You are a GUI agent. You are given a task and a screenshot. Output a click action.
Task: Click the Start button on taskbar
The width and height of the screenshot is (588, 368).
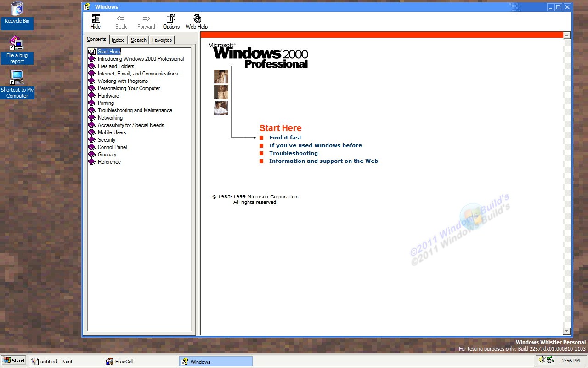[14, 361]
